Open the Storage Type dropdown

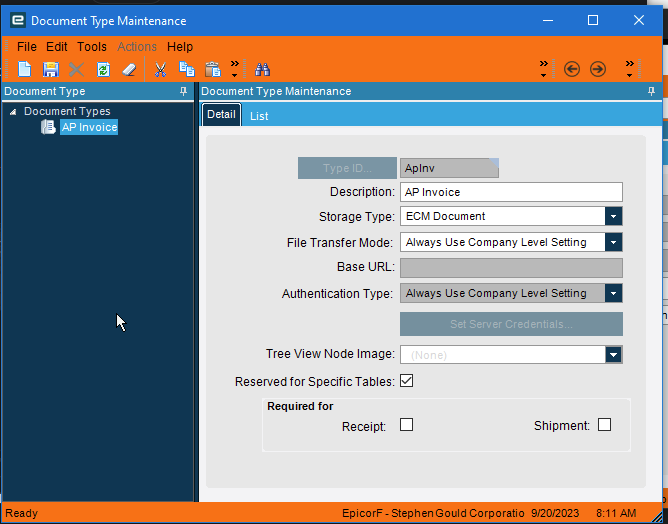point(613,216)
